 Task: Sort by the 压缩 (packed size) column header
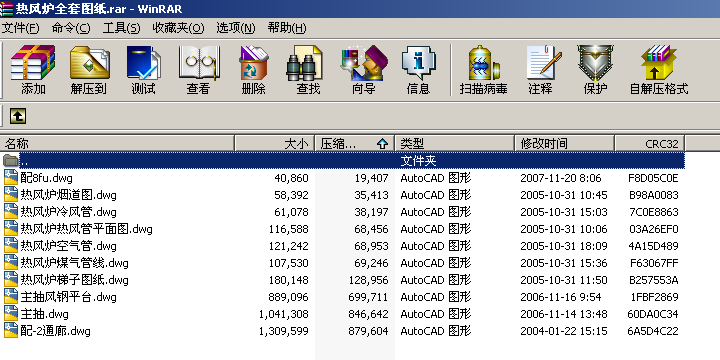[x=354, y=144]
